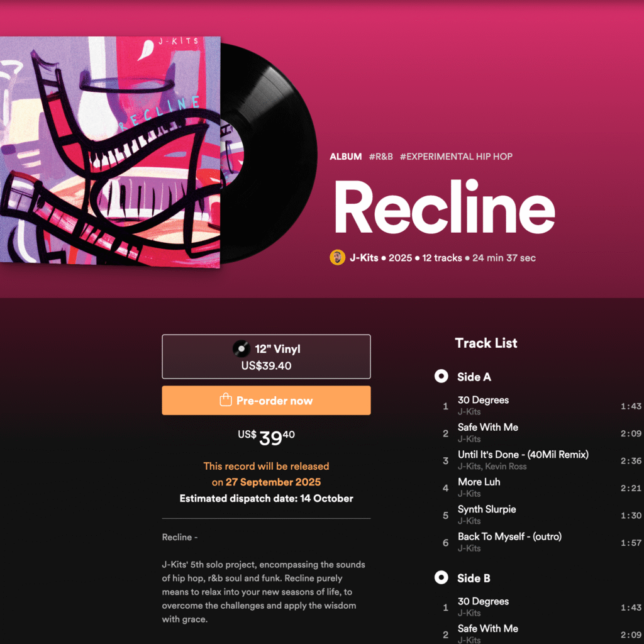
Task: Open Kevin Ross artist link
Action: coord(506,467)
